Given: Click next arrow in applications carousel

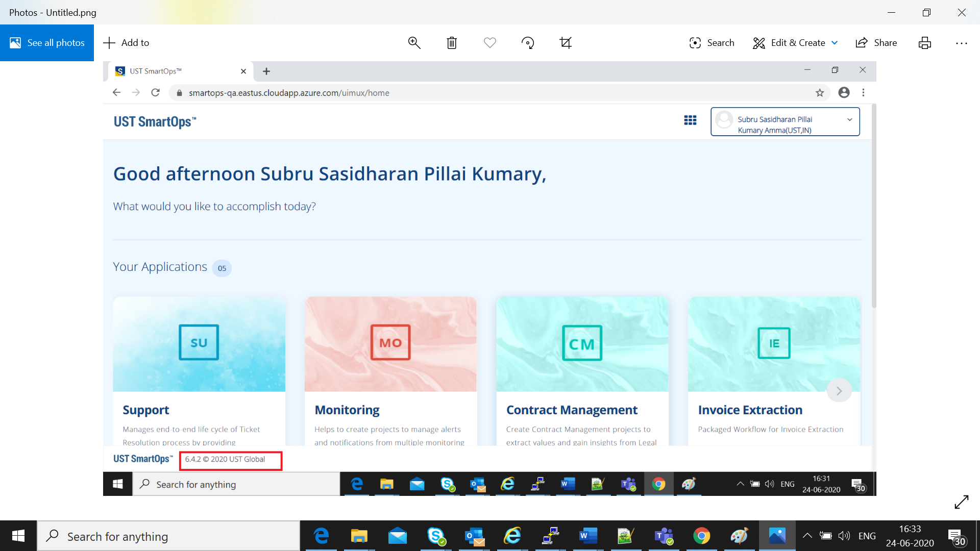Looking at the screenshot, I should [x=839, y=391].
